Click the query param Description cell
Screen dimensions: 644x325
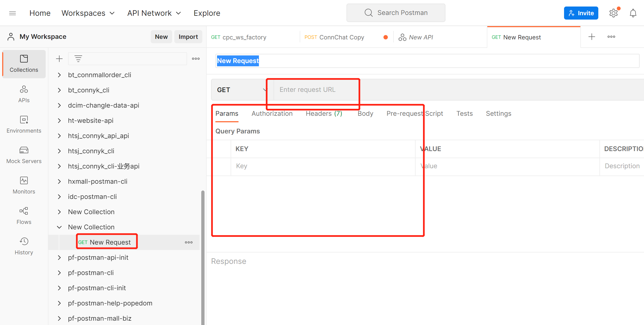622,166
